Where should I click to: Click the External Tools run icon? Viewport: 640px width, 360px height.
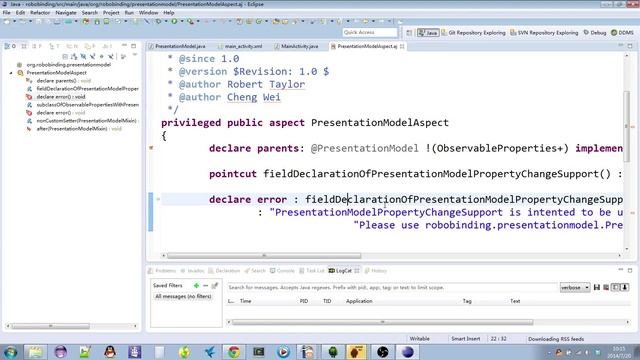click(x=190, y=21)
